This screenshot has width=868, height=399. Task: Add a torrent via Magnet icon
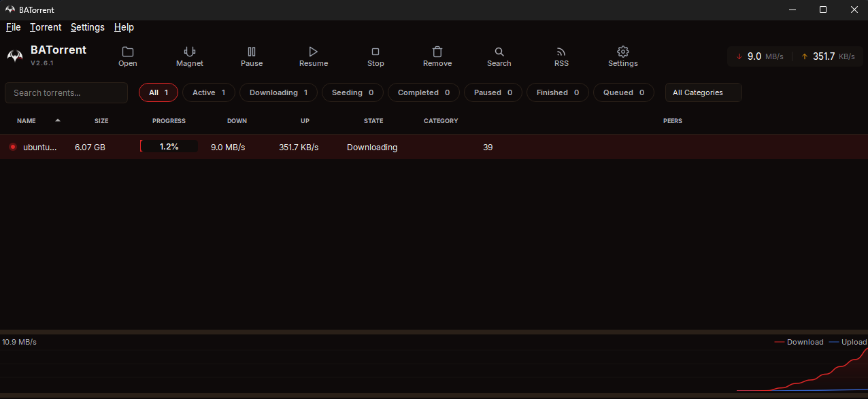tap(190, 52)
